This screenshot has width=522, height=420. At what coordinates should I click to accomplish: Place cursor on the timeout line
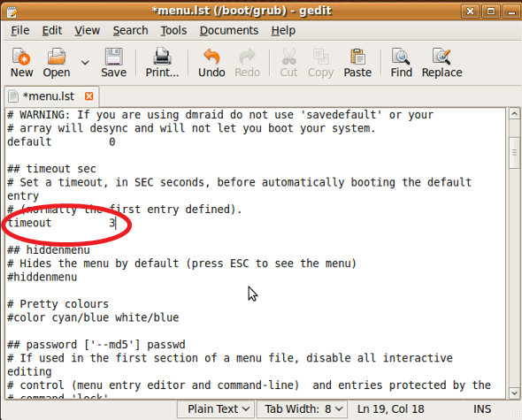[x=62, y=223]
